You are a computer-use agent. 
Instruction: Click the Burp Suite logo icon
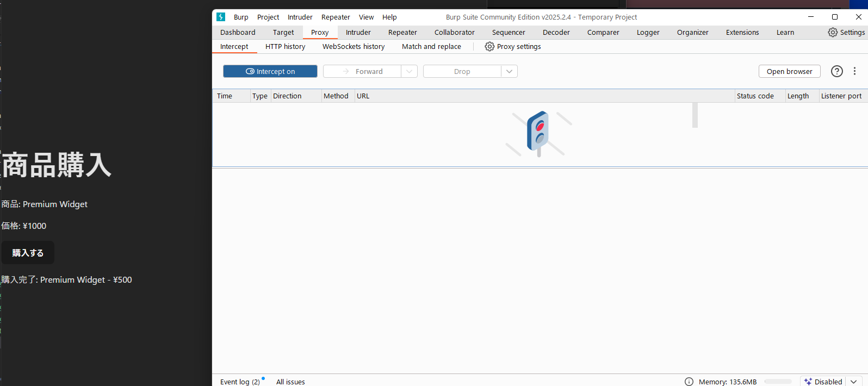(x=221, y=17)
